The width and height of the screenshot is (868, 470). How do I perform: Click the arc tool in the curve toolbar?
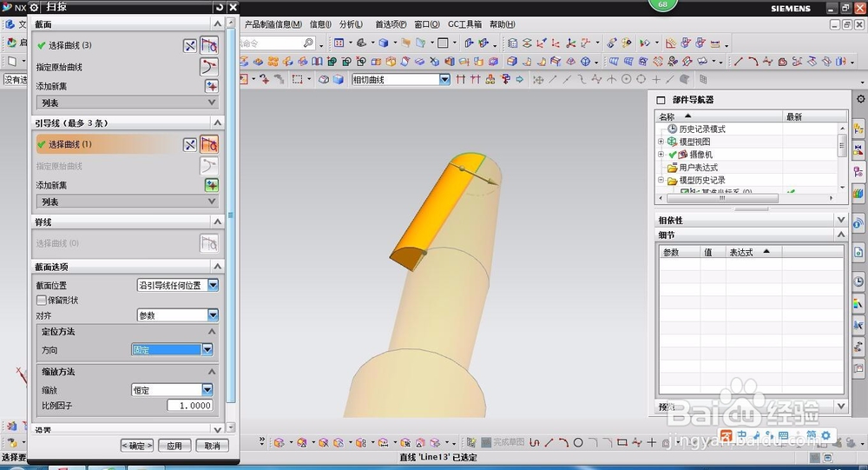point(753,62)
